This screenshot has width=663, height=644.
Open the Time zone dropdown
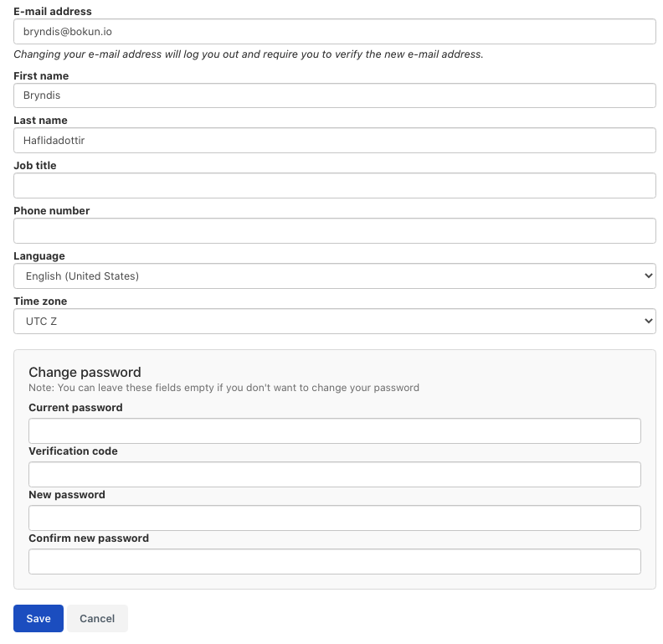[335, 321]
